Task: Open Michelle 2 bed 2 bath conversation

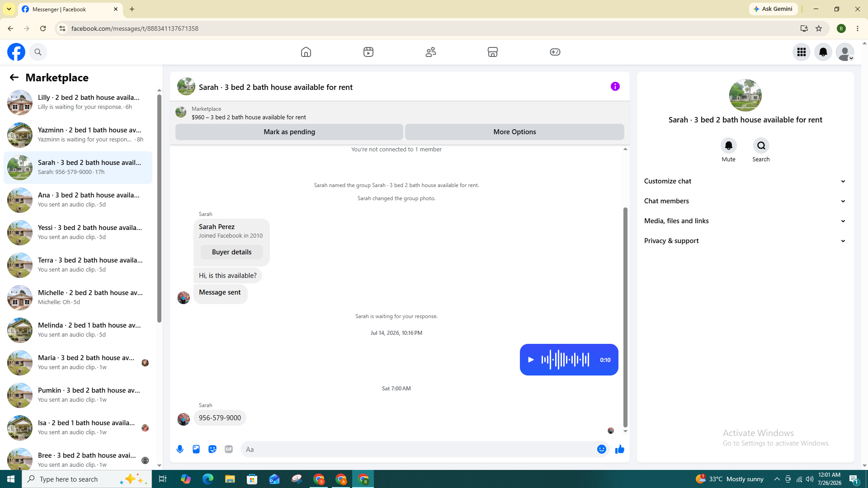Action: (78, 298)
